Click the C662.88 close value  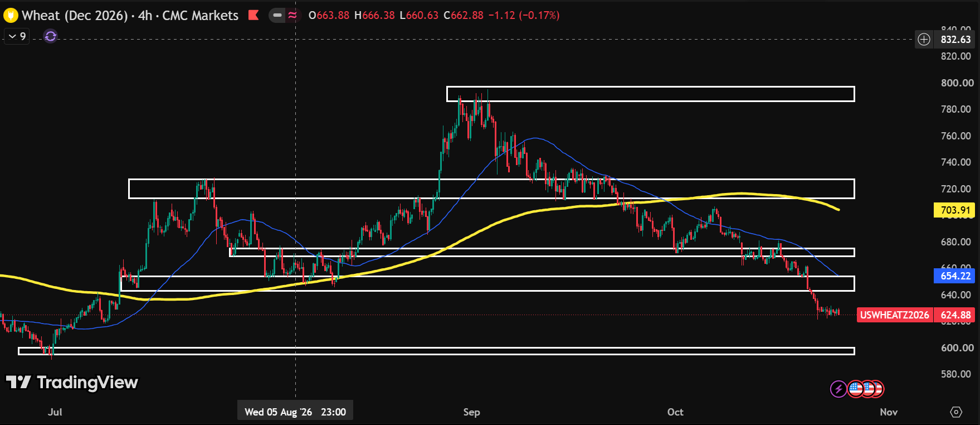pos(464,16)
